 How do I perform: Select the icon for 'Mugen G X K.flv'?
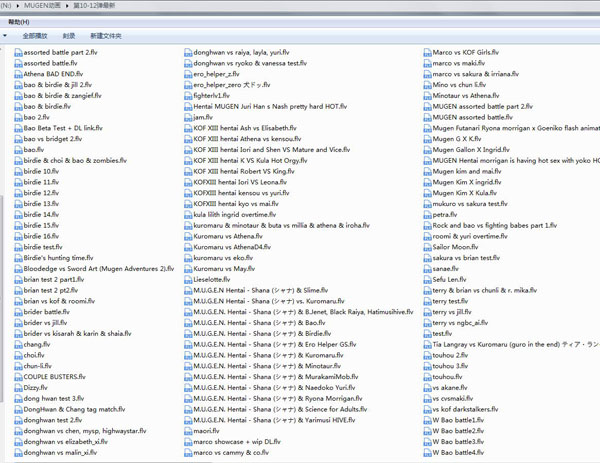tap(427, 139)
